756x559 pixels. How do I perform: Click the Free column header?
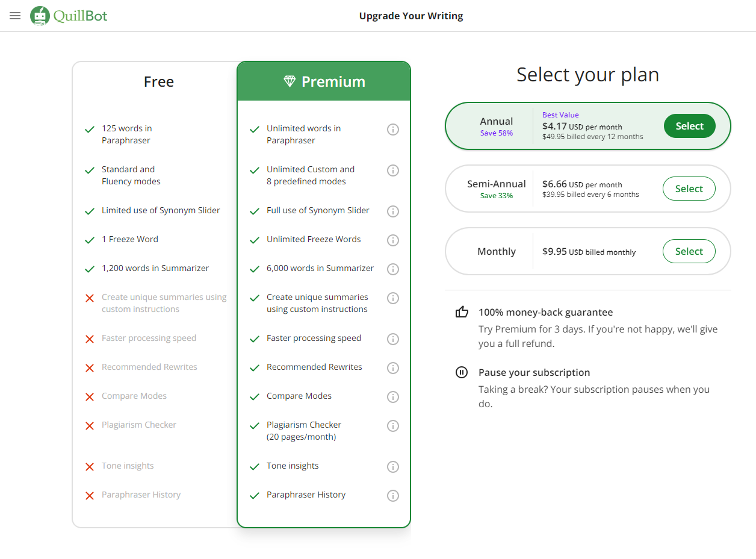coord(159,81)
